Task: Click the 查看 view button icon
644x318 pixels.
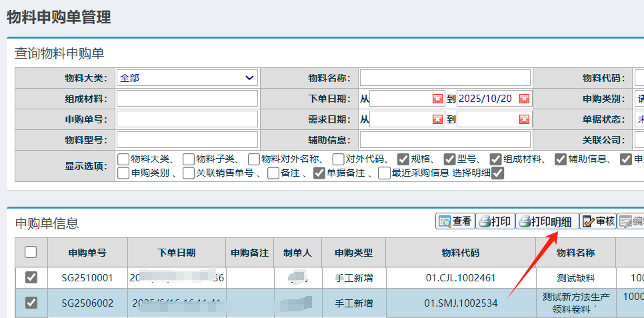Action: click(445, 222)
